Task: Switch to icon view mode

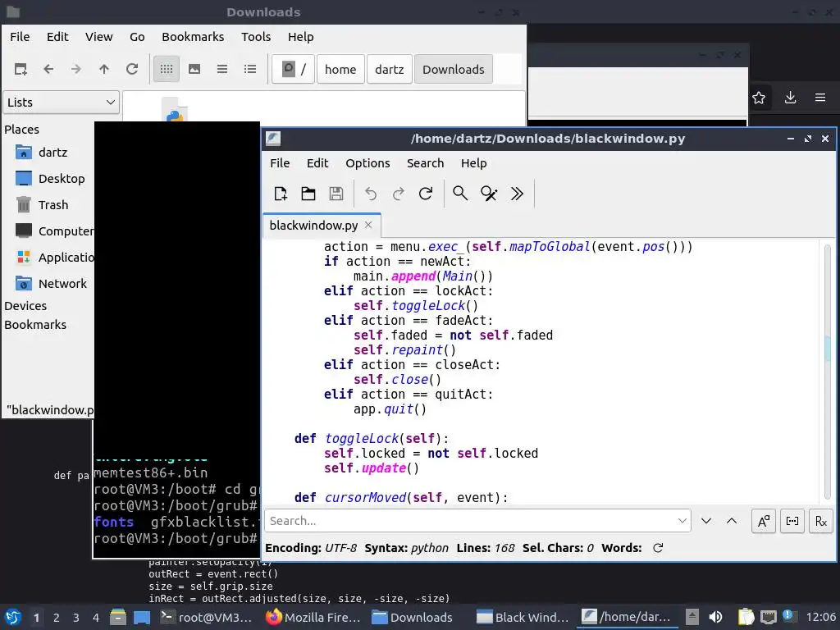Action: coord(167,69)
